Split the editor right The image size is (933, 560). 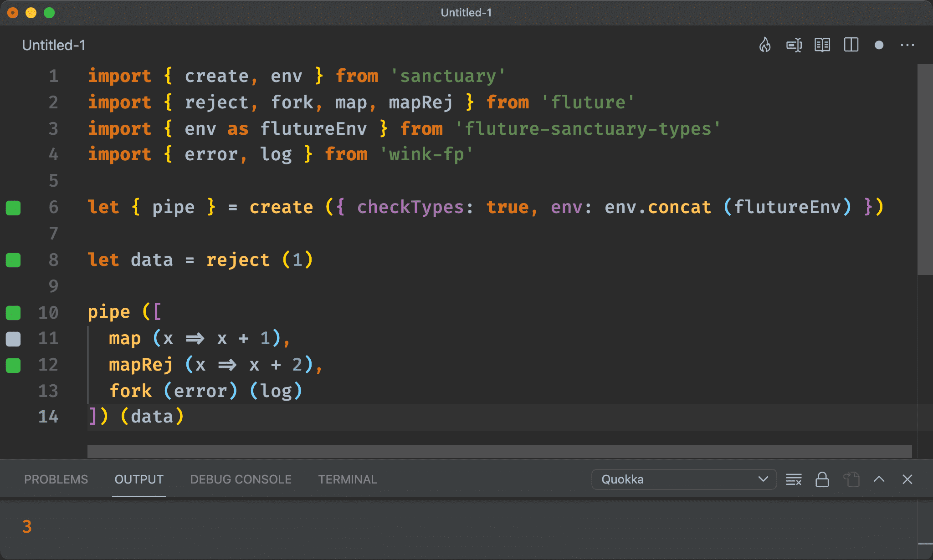pyautogui.click(x=851, y=45)
